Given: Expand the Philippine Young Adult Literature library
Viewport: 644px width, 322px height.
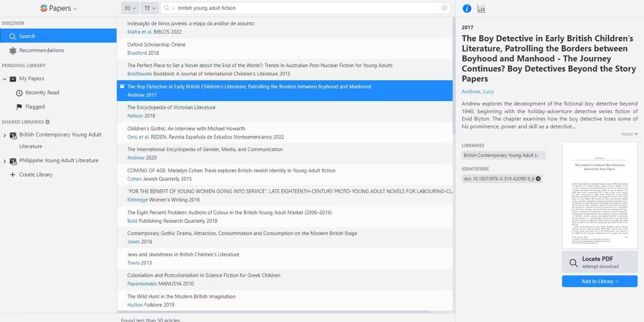Looking at the screenshot, I should pyautogui.click(x=5, y=161).
